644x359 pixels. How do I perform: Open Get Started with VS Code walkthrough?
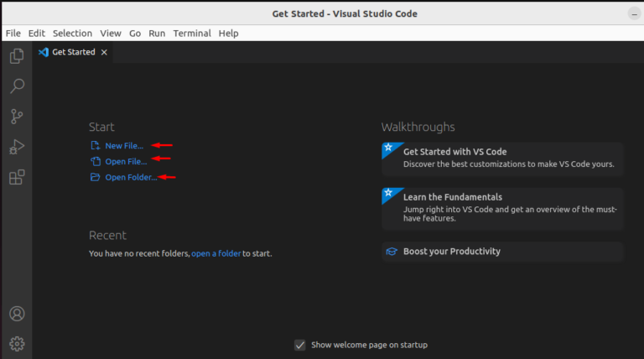[503, 159]
